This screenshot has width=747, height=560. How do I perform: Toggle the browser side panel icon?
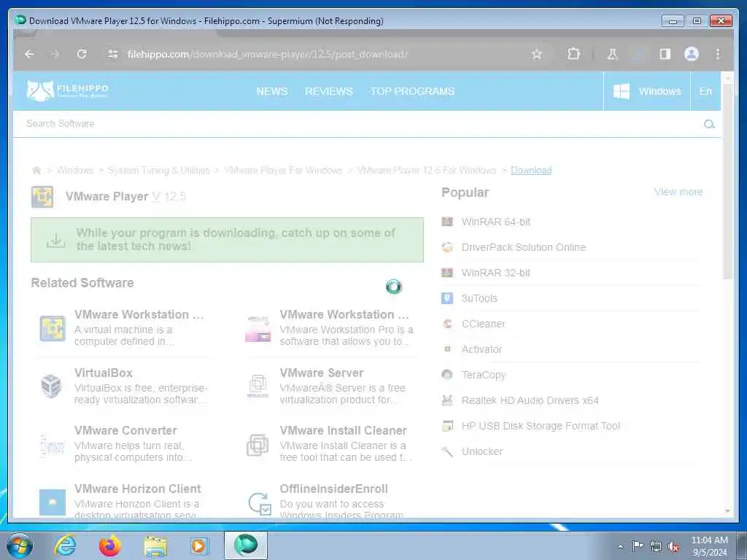click(x=665, y=54)
